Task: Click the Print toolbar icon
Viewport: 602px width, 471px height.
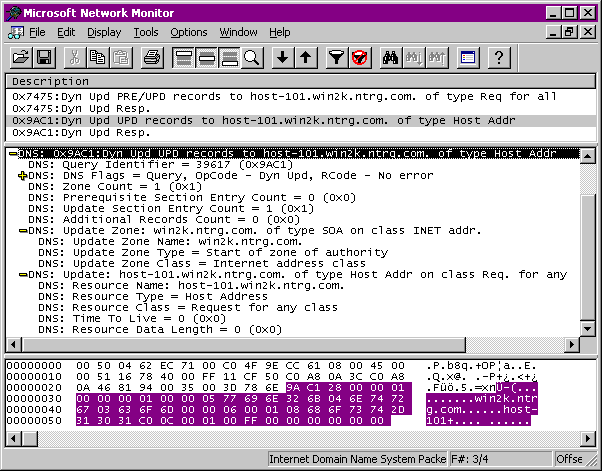Action: click(151, 57)
